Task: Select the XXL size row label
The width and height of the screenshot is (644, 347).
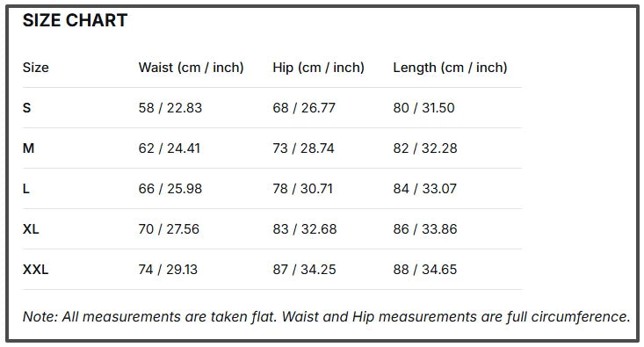Action: [x=35, y=270]
